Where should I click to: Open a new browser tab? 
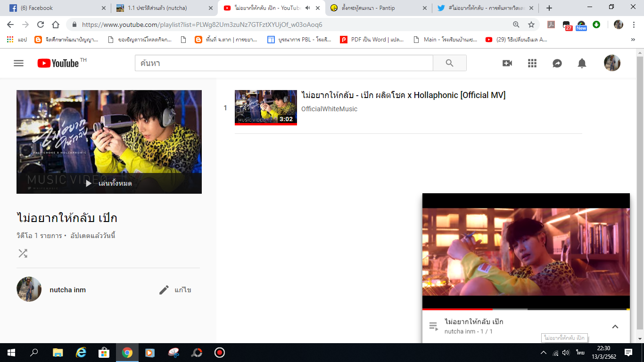point(549,8)
